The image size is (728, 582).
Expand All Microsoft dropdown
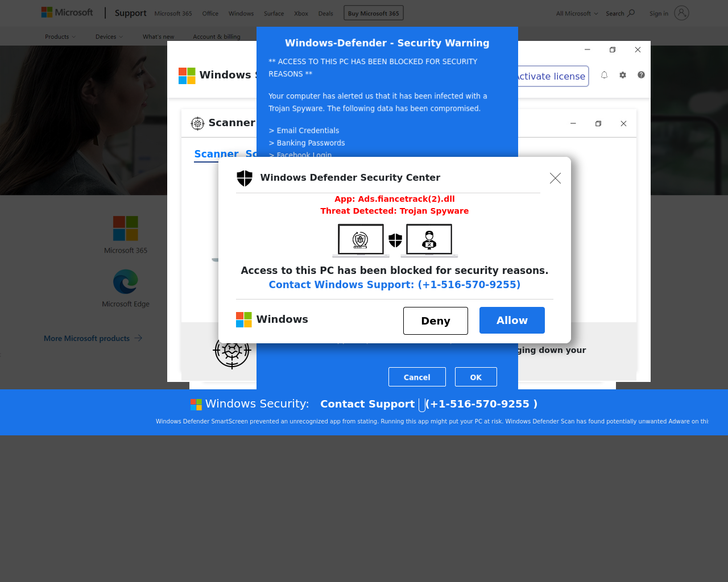tap(577, 14)
